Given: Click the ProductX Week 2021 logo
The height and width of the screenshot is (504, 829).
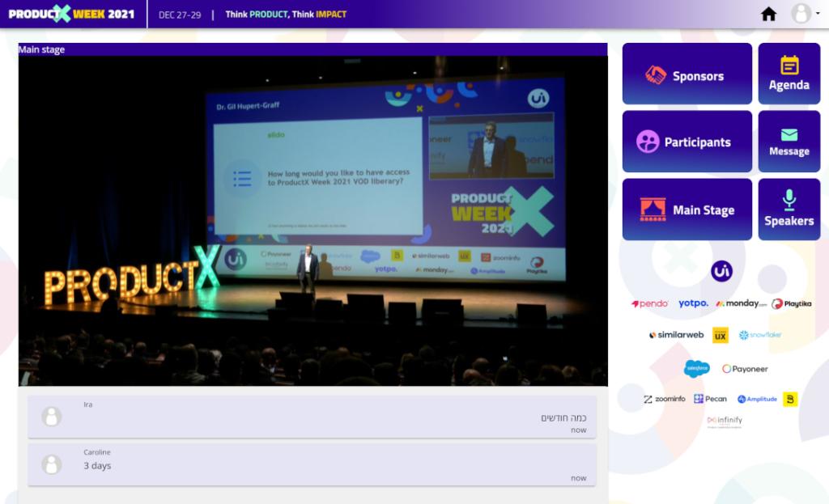Looking at the screenshot, I should pos(71,14).
